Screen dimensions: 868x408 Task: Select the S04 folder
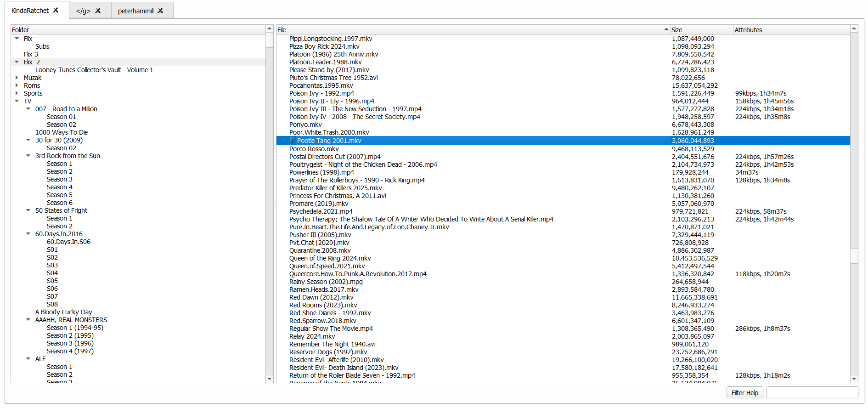[x=52, y=273]
